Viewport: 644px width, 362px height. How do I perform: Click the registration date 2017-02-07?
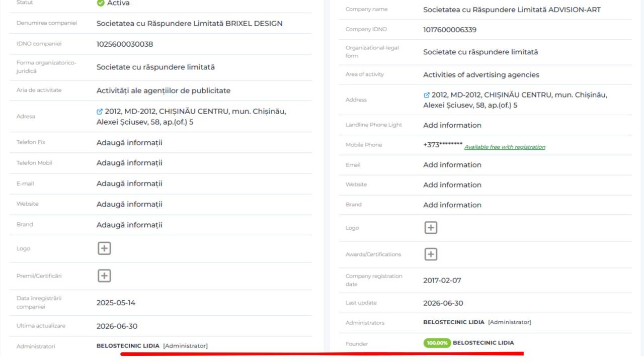tap(442, 281)
